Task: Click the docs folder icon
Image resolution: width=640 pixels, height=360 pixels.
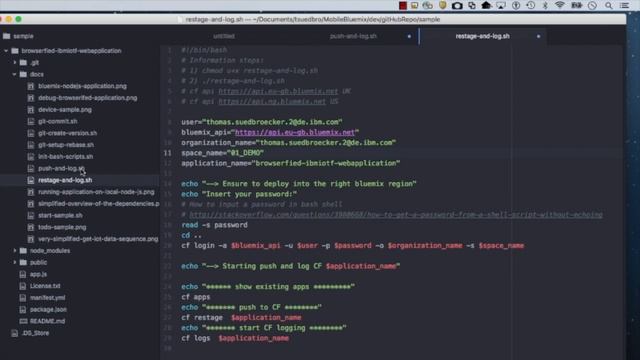Action: point(23,74)
